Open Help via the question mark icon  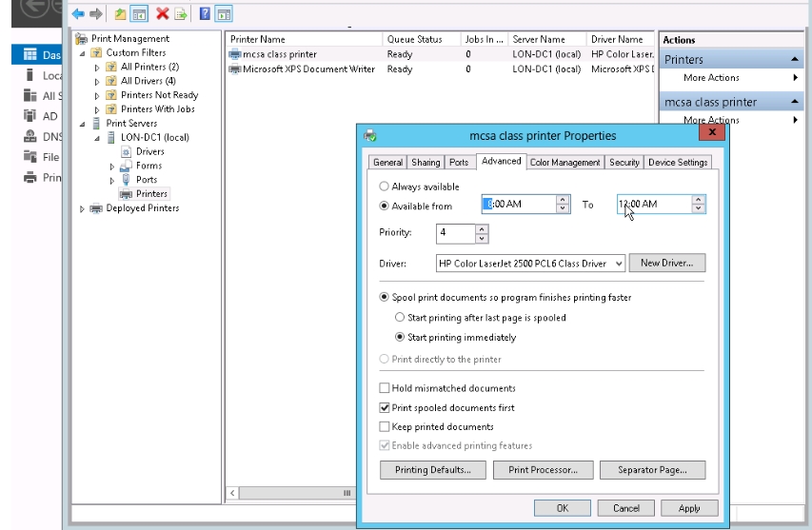pos(206,14)
